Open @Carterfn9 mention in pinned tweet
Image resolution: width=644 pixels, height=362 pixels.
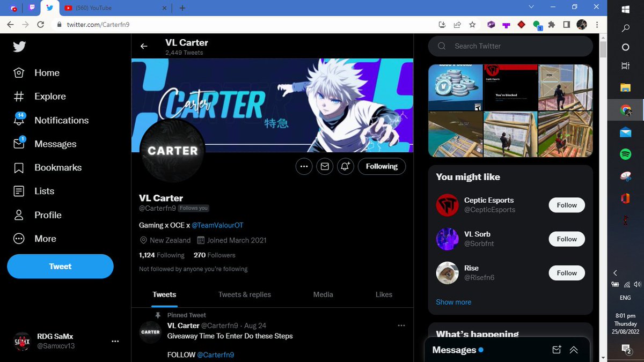[x=215, y=354]
